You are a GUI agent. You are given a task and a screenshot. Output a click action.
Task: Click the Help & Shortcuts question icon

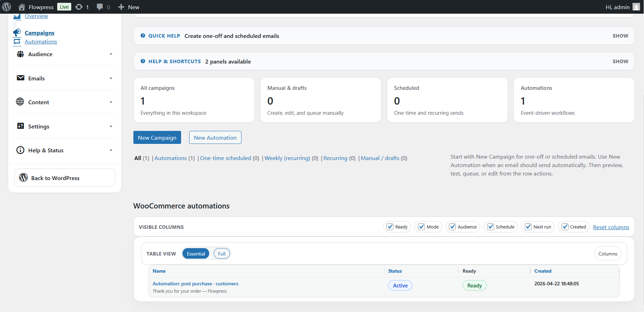(143, 61)
